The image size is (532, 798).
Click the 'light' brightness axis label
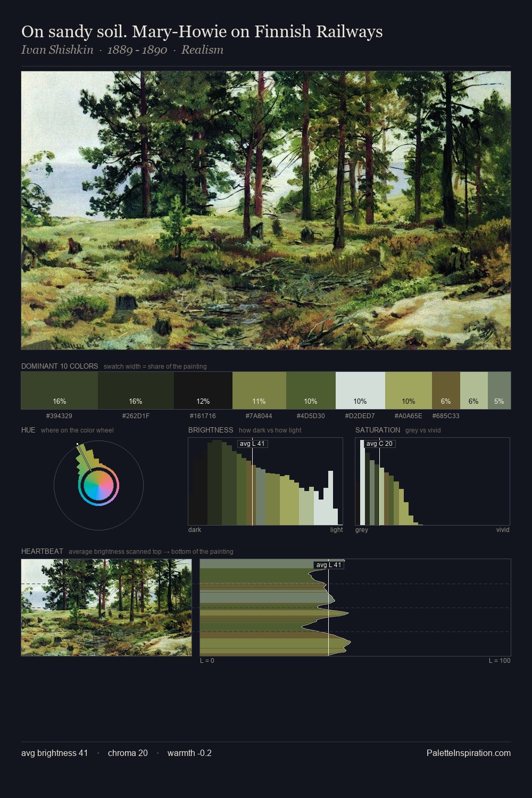[337, 530]
